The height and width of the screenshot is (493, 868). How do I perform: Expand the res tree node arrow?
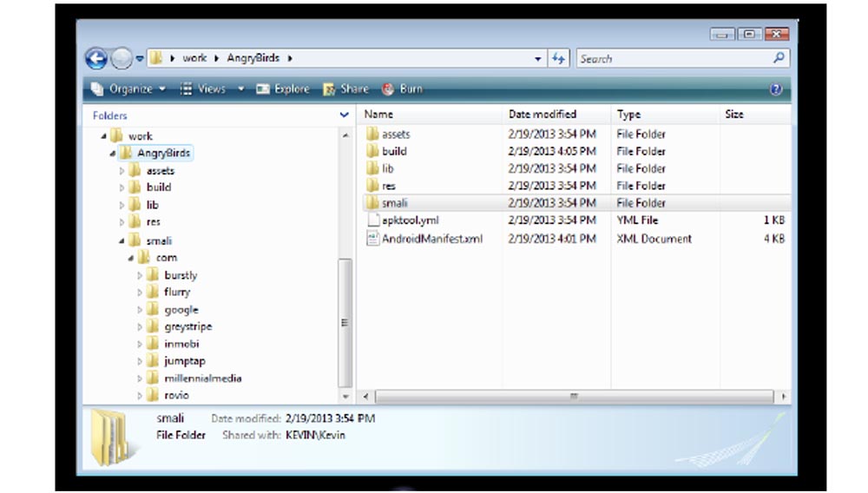click(x=122, y=222)
